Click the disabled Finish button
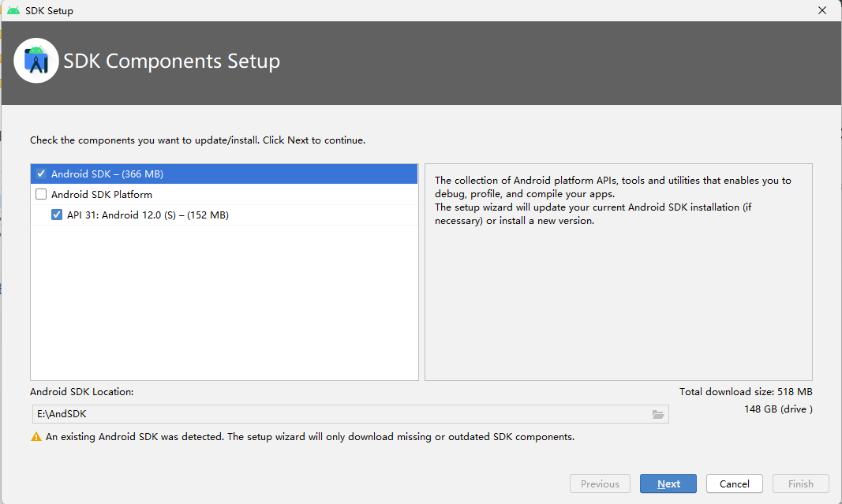The height and width of the screenshot is (504, 842). pos(800,483)
